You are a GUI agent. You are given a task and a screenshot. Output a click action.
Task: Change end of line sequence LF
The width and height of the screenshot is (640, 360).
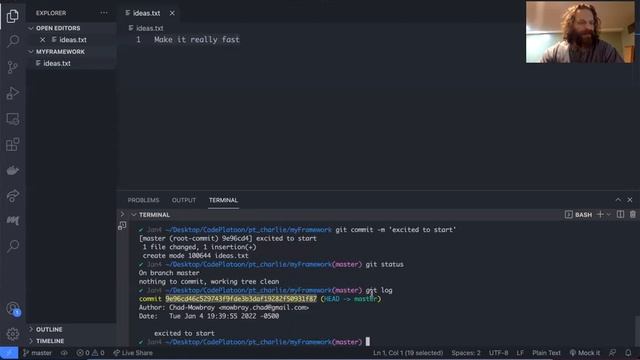click(x=520, y=353)
